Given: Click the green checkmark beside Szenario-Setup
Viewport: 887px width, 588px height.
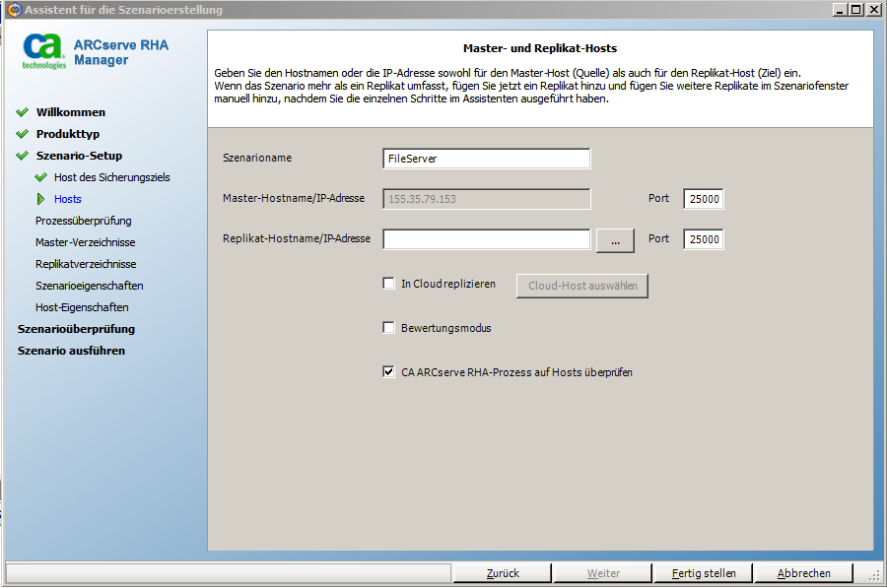Looking at the screenshot, I should coord(22,156).
